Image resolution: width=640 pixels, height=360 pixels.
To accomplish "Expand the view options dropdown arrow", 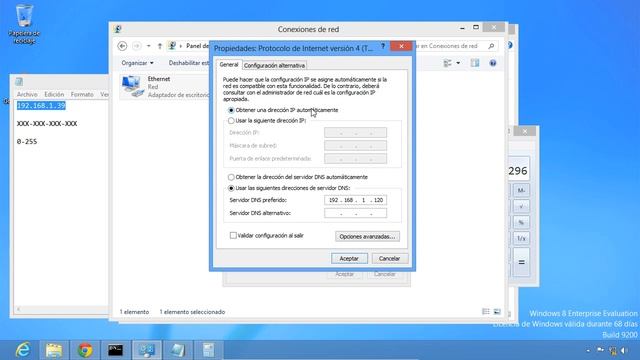I will click(x=458, y=63).
